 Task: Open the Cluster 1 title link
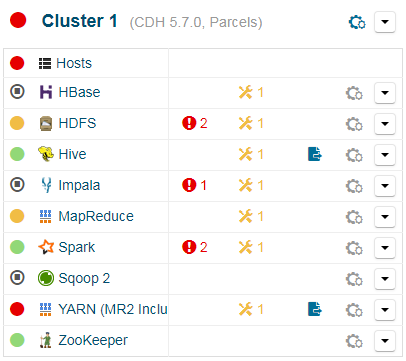click(79, 21)
